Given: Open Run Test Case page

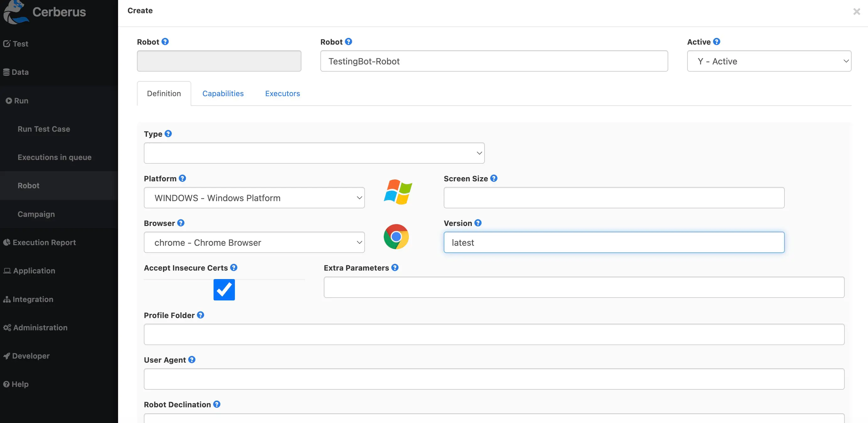Looking at the screenshot, I should [44, 129].
